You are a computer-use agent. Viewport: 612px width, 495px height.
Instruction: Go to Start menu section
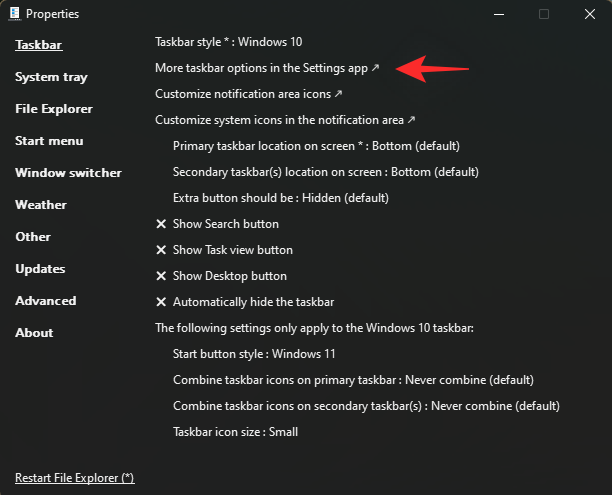(49, 141)
